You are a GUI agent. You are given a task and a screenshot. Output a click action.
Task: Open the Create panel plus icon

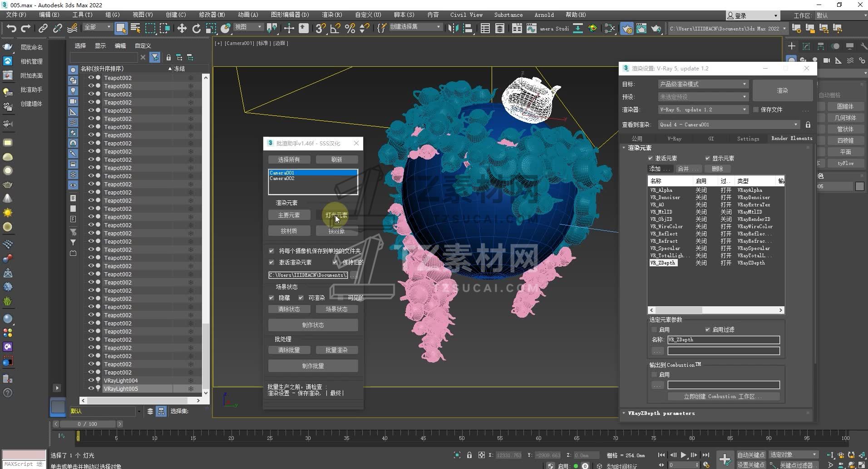click(792, 46)
